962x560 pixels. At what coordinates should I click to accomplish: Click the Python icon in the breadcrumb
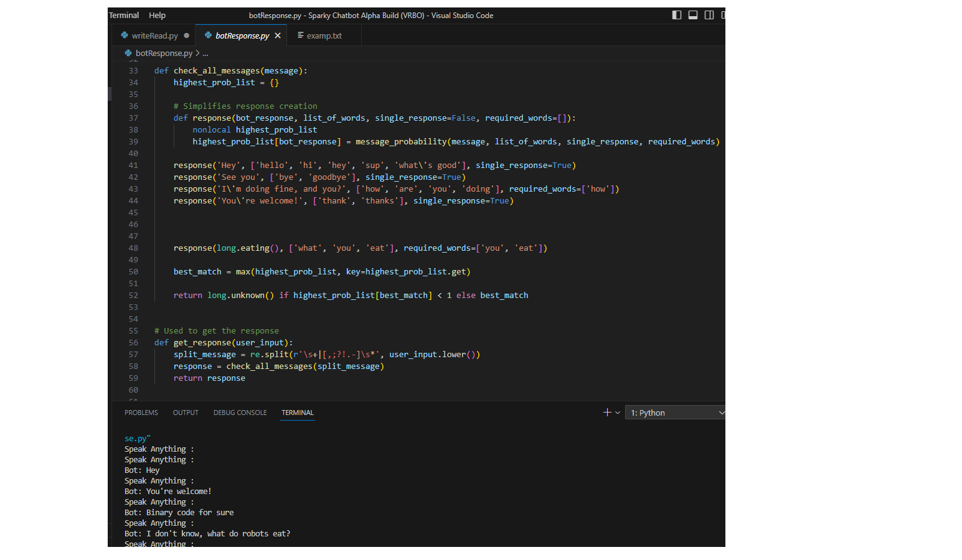click(x=128, y=54)
